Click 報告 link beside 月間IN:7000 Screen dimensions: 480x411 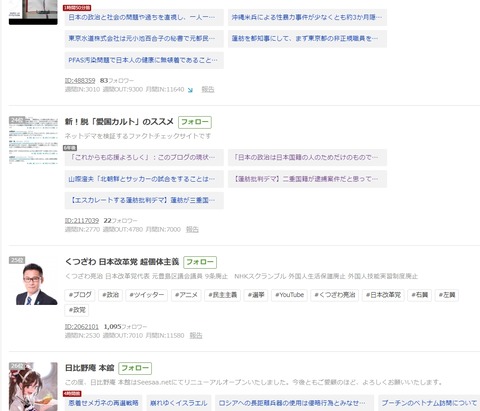pos(192,229)
